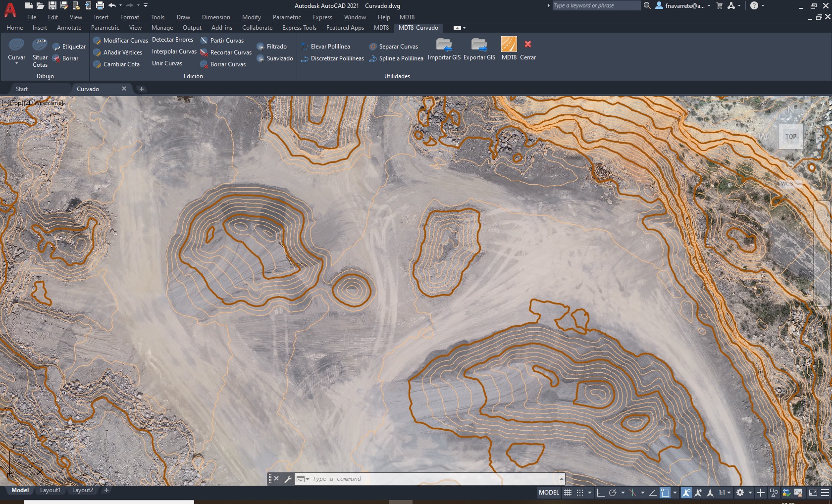Click Elevar Polilínea tool
Screen dimensions: 832x504
325,47
